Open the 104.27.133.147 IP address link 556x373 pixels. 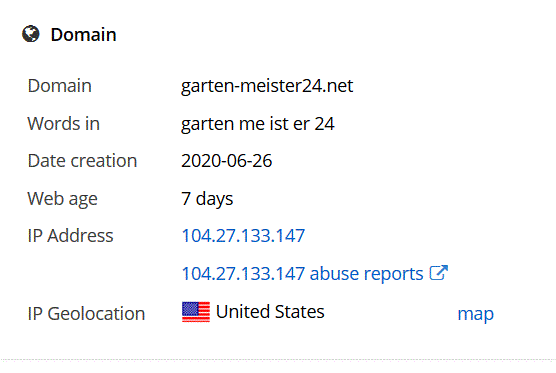pyautogui.click(x=243, y=235)
